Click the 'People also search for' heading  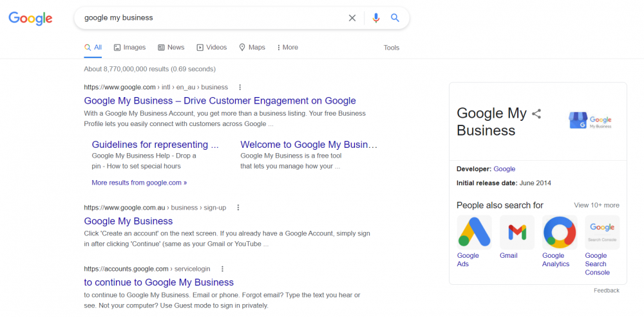[x=500, y=206]
